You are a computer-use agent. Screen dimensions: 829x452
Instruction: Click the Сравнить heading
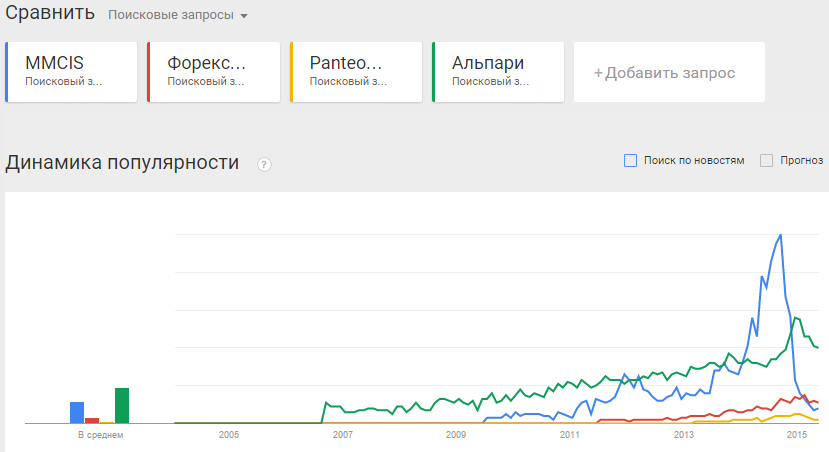coord(50,14)
